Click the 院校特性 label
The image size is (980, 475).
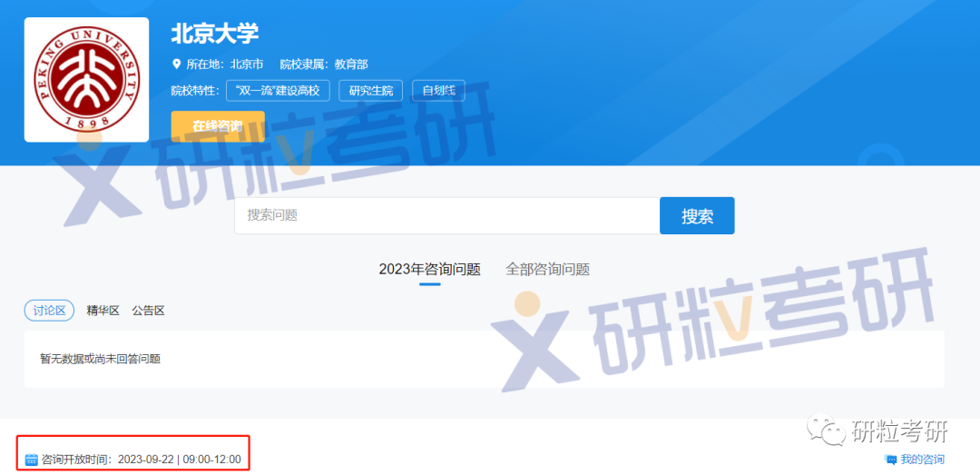click(196, 91)
